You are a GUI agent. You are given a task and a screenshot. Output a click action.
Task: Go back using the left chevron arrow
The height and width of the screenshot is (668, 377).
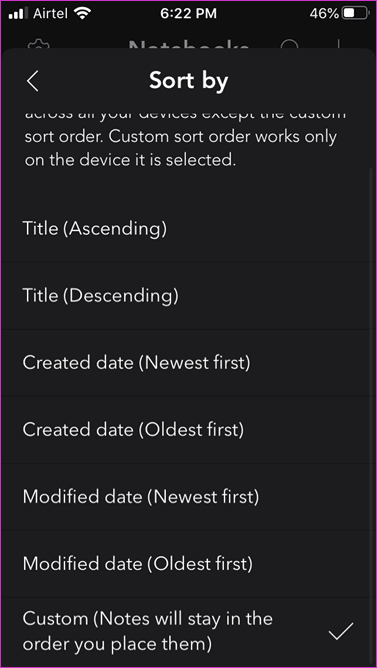click(x=33, y=81)
